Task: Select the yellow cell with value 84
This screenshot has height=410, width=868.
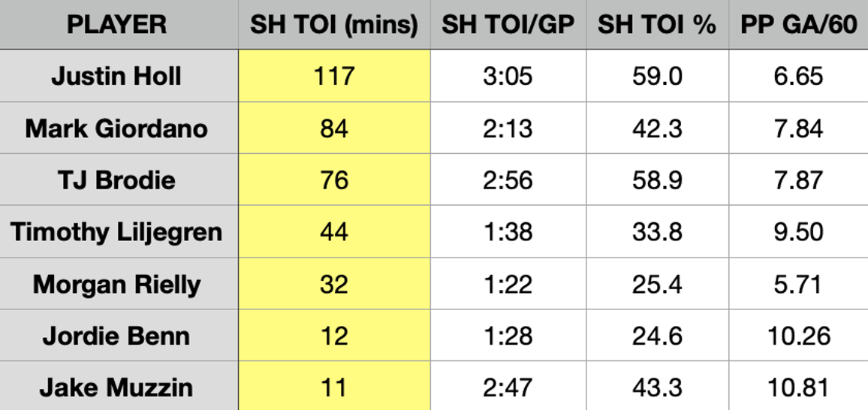Action: [x=334, y=128]
